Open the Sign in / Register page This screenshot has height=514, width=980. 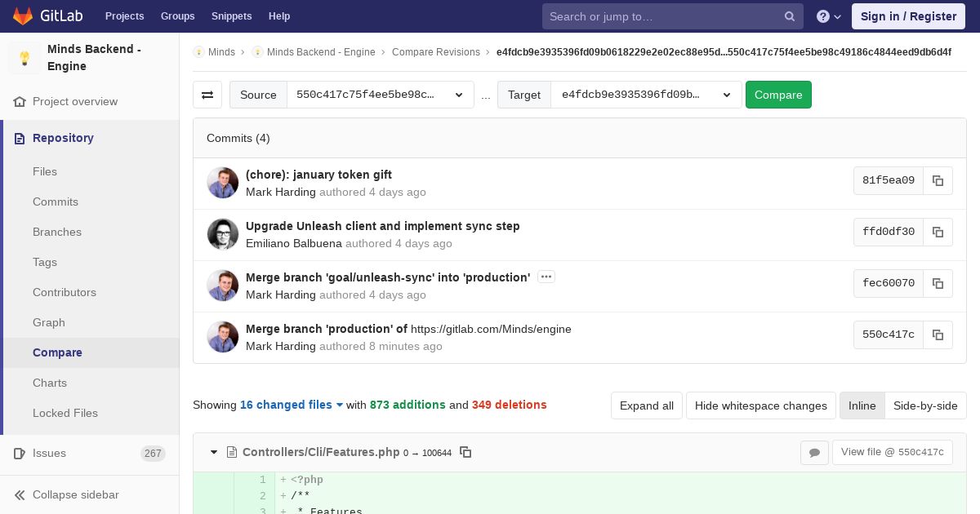tap(908, 16)
